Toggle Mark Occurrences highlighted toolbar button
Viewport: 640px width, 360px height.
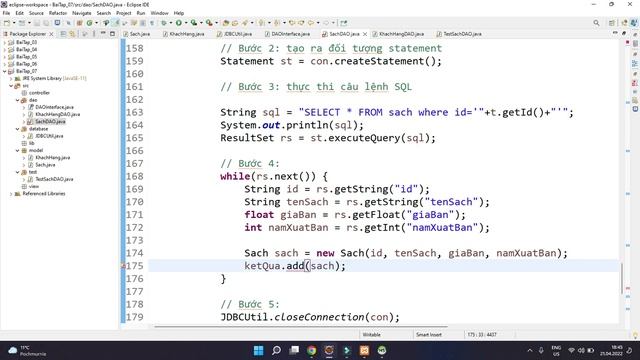point(116,23)
